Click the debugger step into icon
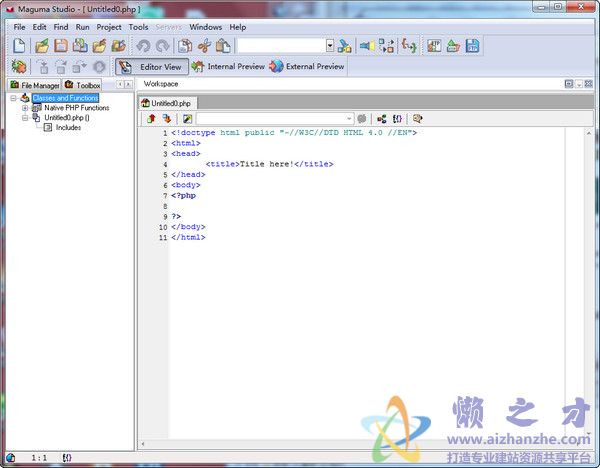The width and height of the screenshot is (600, 468). [43, 67]
